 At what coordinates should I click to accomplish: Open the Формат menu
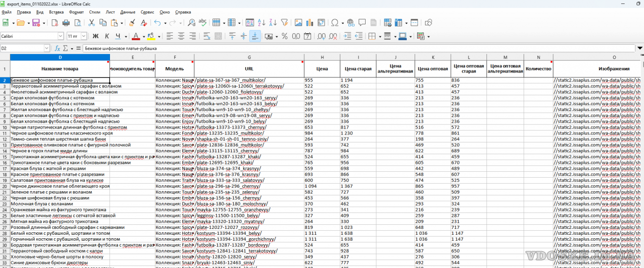tap(76, 11)
